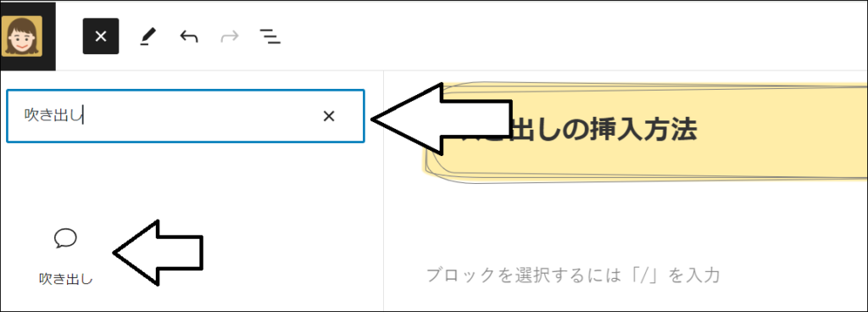Click empty top toolbar area right of list view
This screenshot has height=312, width=868.
[x=554, y=37]
